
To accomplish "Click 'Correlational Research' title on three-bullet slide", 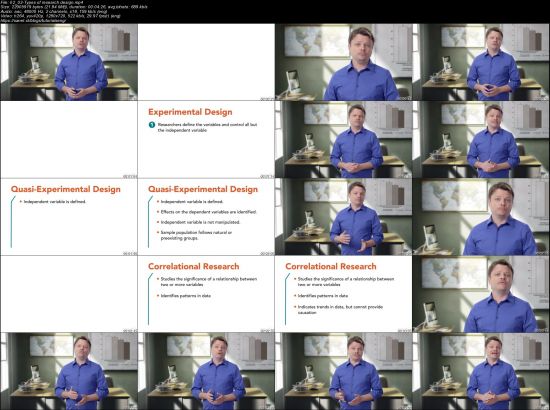I will [x=331, y=266].
